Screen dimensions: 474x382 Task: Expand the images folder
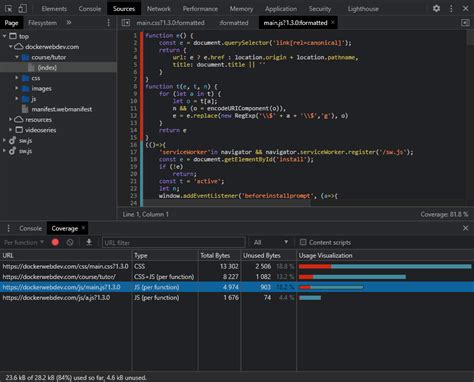click(x=17, y=88)
